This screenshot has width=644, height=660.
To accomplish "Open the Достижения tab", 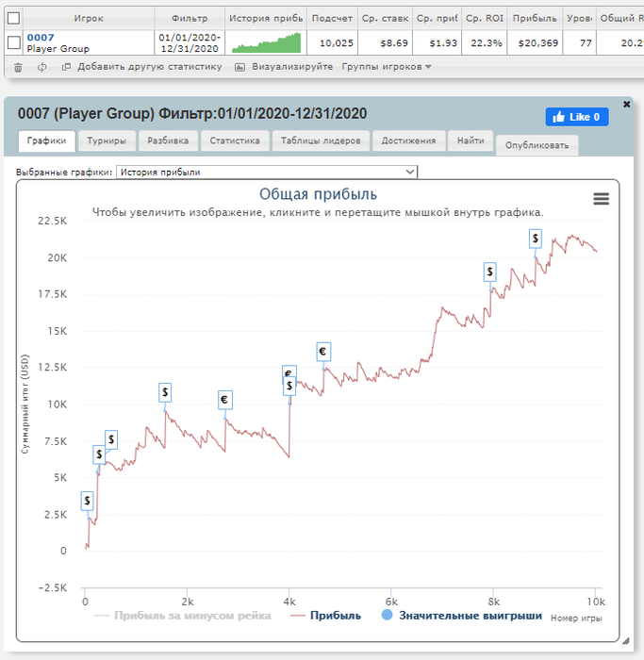I will coord(408,140).
